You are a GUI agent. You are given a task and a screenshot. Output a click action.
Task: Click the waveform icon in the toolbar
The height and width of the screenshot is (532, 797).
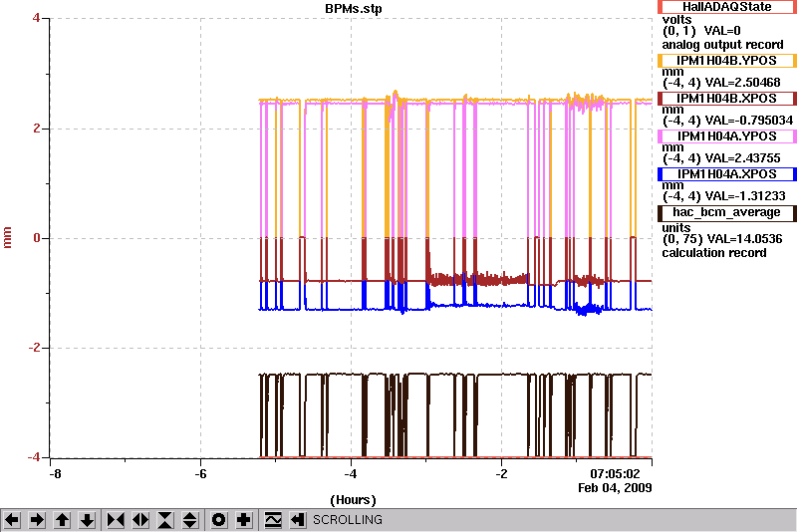[x=273, y=520]
